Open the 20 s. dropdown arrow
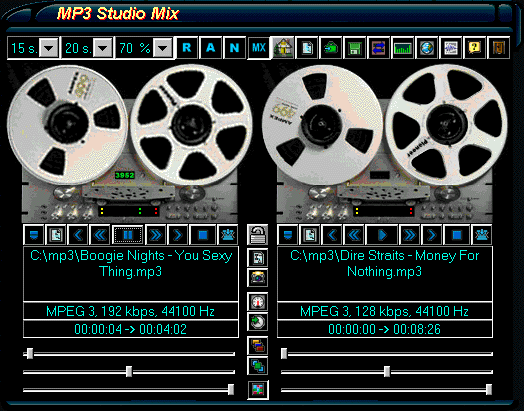Screen dimensions: 524x411 click(103, 48)
